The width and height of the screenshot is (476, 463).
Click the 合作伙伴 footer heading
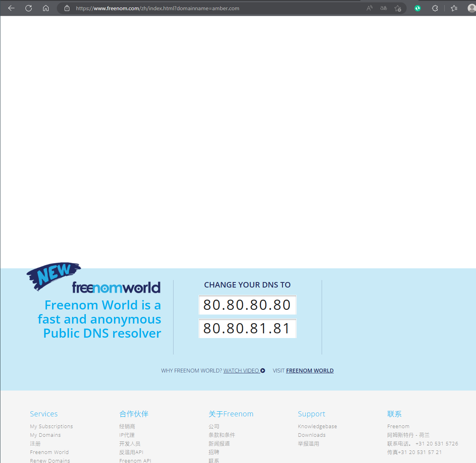134,414
